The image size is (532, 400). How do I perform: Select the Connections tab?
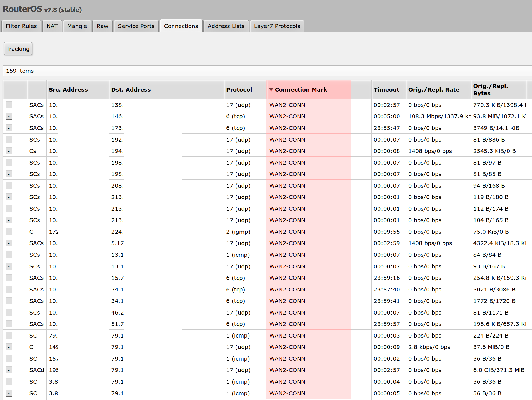pos(181,26)
